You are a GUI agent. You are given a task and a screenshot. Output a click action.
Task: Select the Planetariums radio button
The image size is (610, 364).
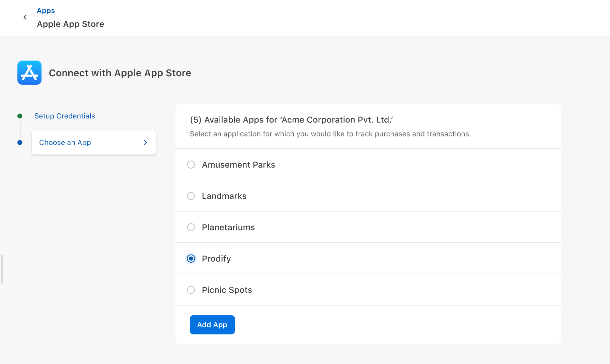pyautogui.click(x=191, y=227)
